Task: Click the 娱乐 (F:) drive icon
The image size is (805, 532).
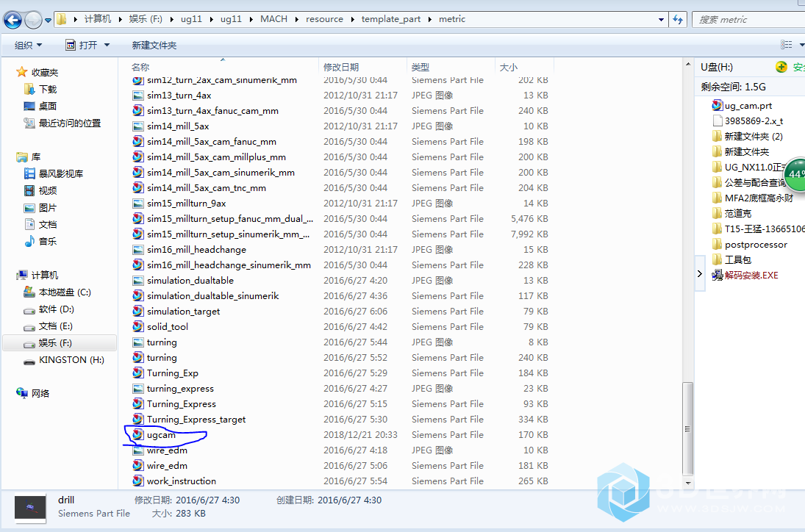Action: pyautogui.click(x=29, y=343)
